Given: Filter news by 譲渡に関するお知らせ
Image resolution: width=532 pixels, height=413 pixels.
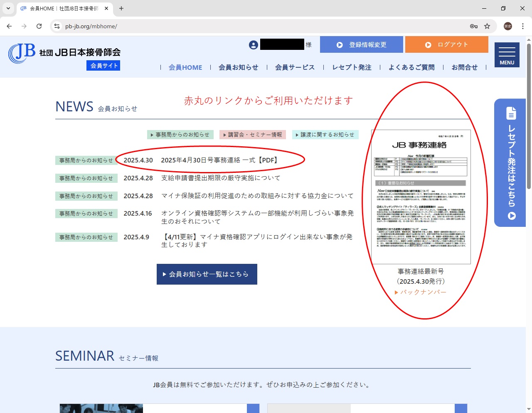Looking at the screenshot, I should tap(325, 135).
